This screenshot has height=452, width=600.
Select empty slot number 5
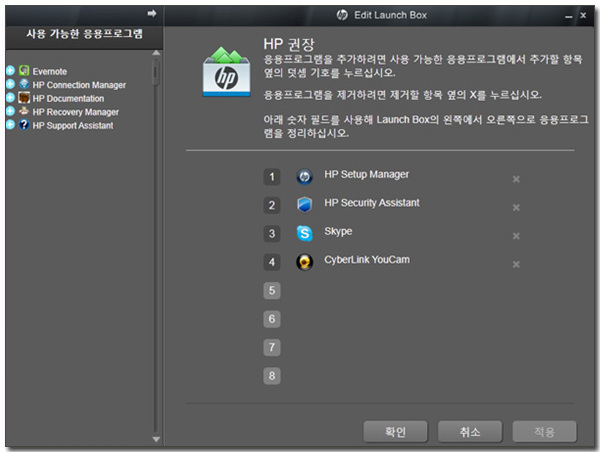[x=272, y=290]
